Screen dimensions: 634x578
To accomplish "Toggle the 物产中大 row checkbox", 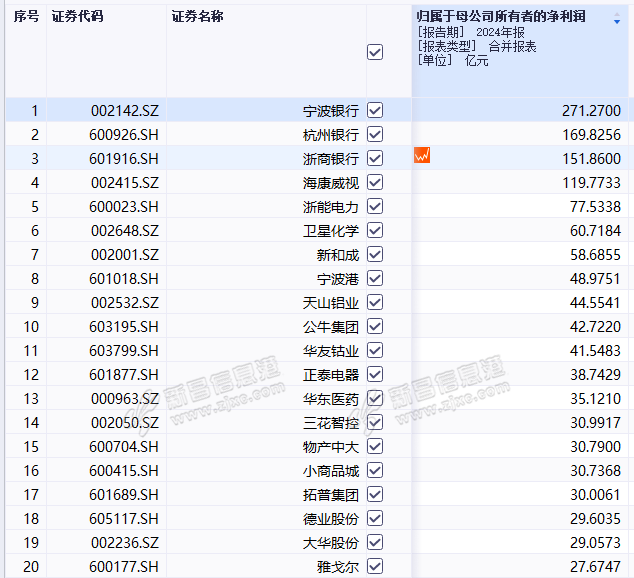I will 375,446.
